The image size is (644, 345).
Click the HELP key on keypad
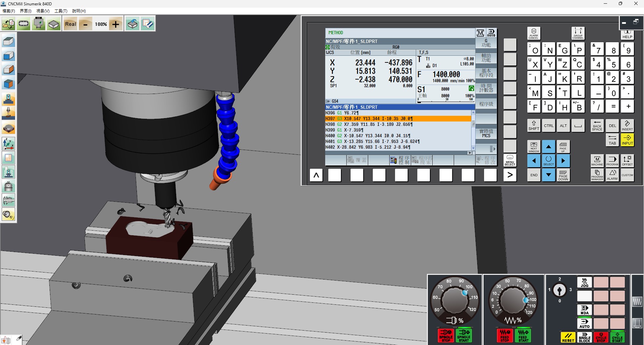[627, 35]
